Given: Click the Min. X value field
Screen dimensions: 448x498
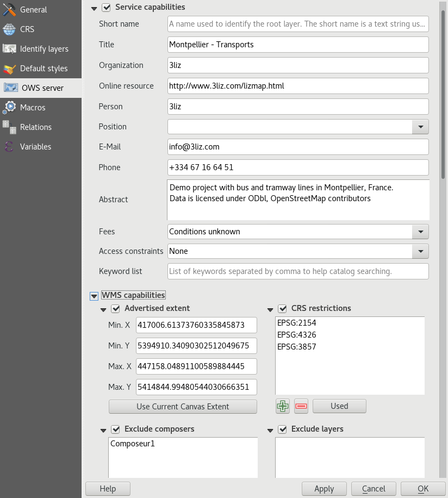Looking at the screenshot, I should tap(196, 325).
